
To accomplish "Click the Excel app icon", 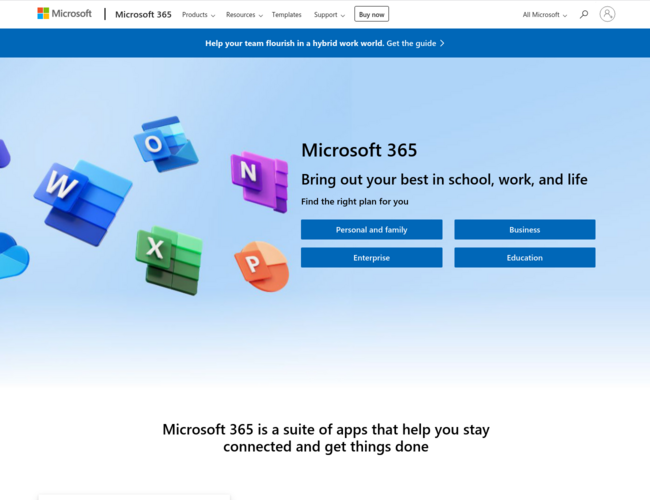I will [169, 260].
